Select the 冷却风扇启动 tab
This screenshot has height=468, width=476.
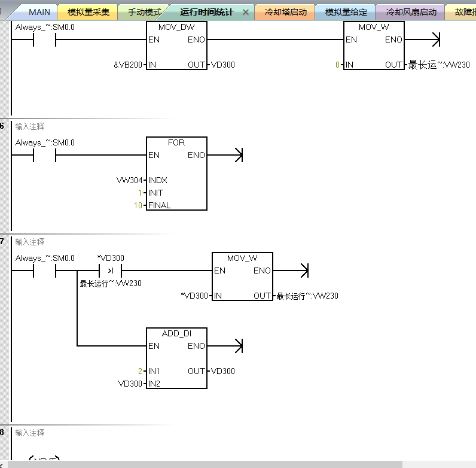click(411, 12)
